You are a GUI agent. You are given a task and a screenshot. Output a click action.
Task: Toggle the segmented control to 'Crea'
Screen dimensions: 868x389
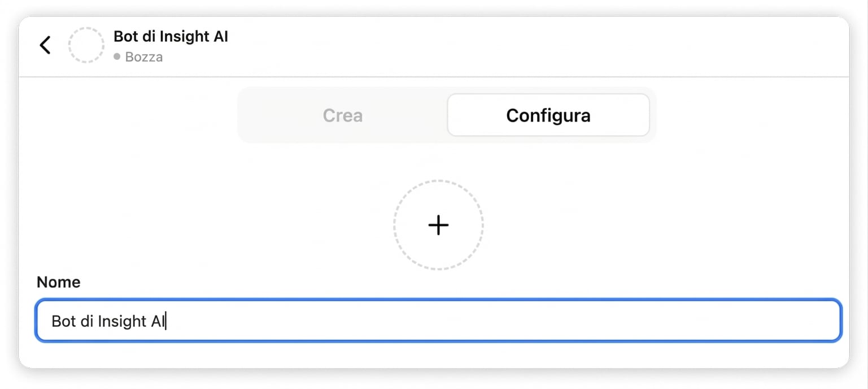tap(342, 115)
